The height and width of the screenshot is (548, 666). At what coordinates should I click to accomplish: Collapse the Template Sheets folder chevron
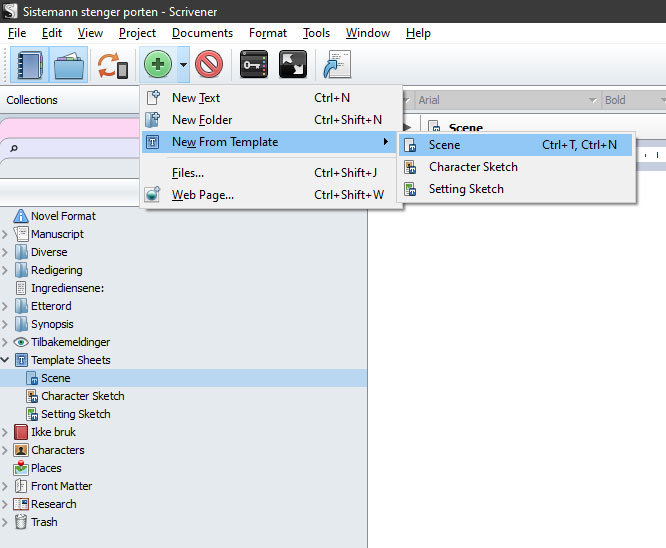click(5, 360)
